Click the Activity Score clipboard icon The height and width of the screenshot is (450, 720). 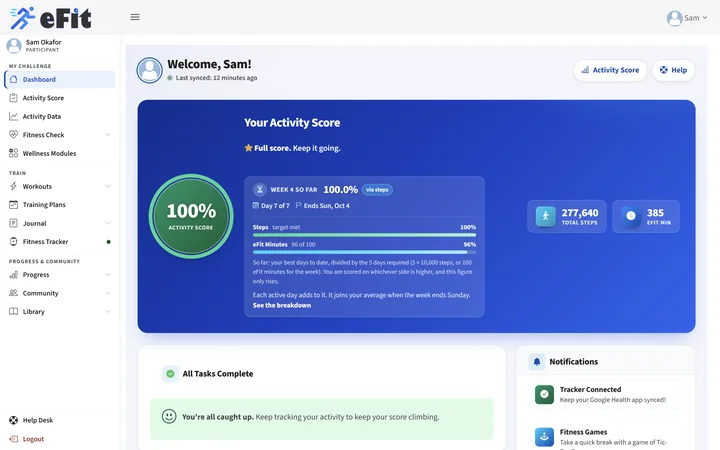[14, 98]
